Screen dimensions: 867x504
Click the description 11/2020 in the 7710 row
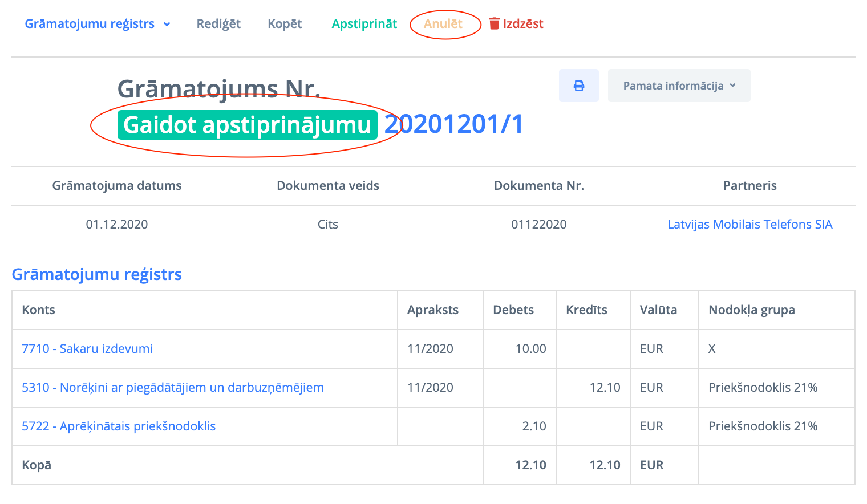tap(431, 348)
